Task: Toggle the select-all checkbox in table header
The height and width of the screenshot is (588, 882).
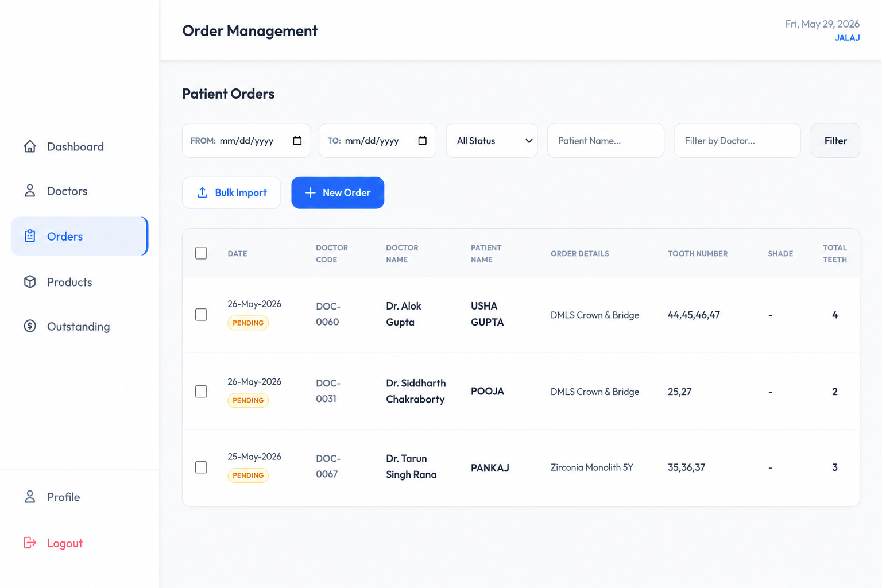Action: [201, 253]
